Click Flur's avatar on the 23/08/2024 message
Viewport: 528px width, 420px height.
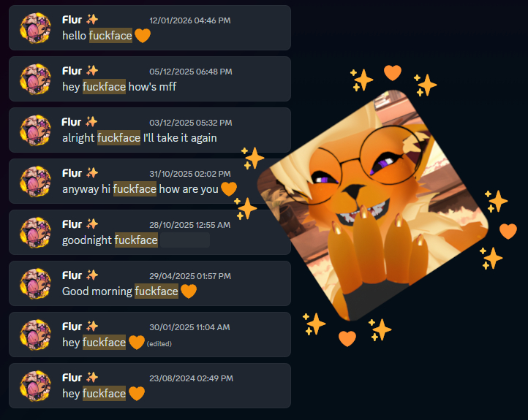click(x=35, y=386)
